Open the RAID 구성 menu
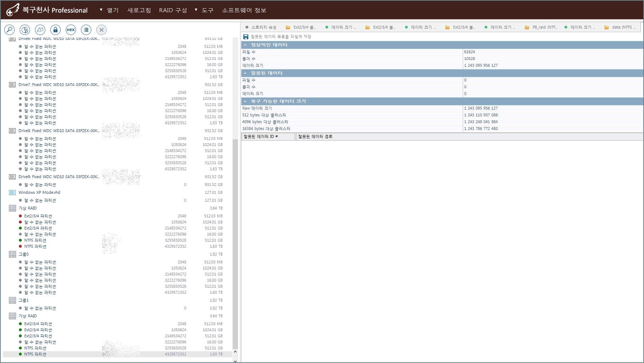Screen dimensions: 644x363 [173, 10]
